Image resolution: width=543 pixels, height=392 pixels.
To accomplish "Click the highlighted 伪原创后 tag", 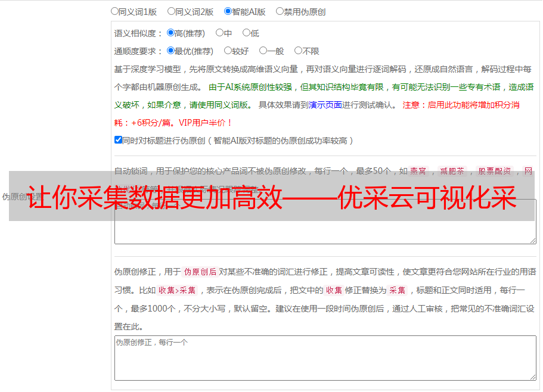I will point(200,272).
